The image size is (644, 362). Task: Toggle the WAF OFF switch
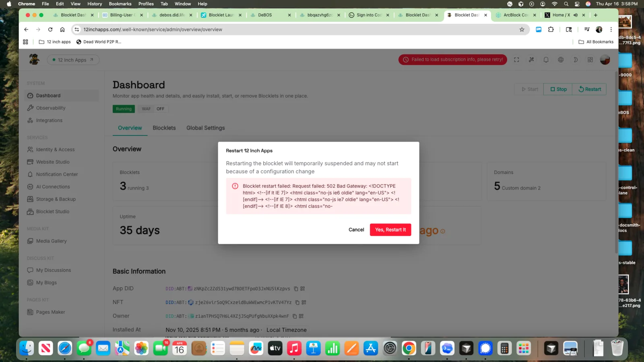point(153,109)
